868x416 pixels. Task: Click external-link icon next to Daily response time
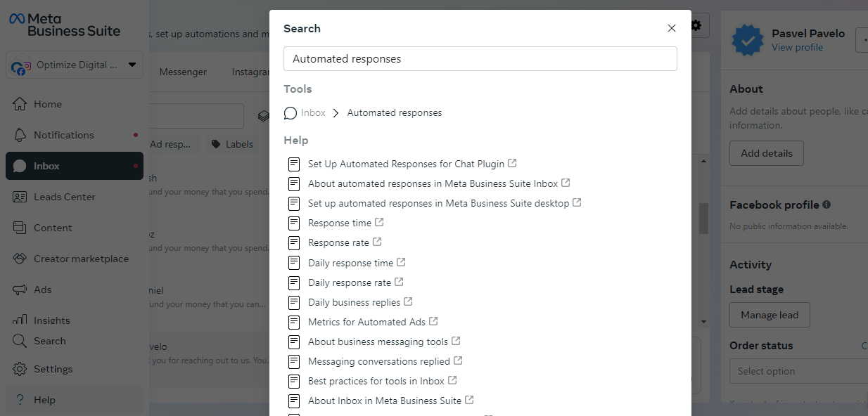(401, 262)
